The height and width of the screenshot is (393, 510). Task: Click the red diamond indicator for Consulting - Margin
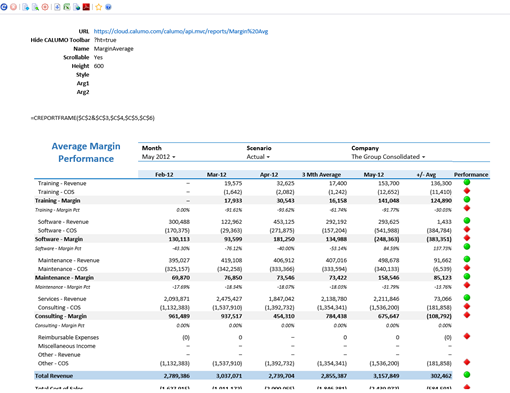click(467, 315)
